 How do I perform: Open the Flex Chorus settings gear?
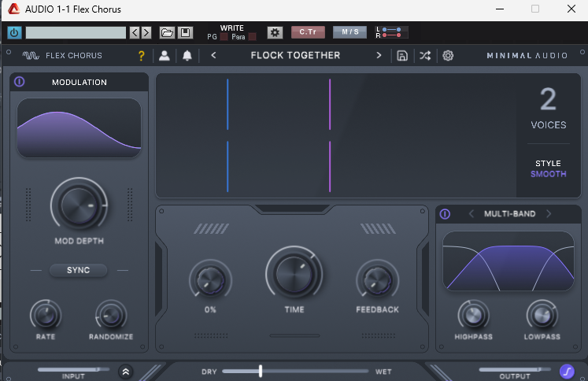point(448,56)
